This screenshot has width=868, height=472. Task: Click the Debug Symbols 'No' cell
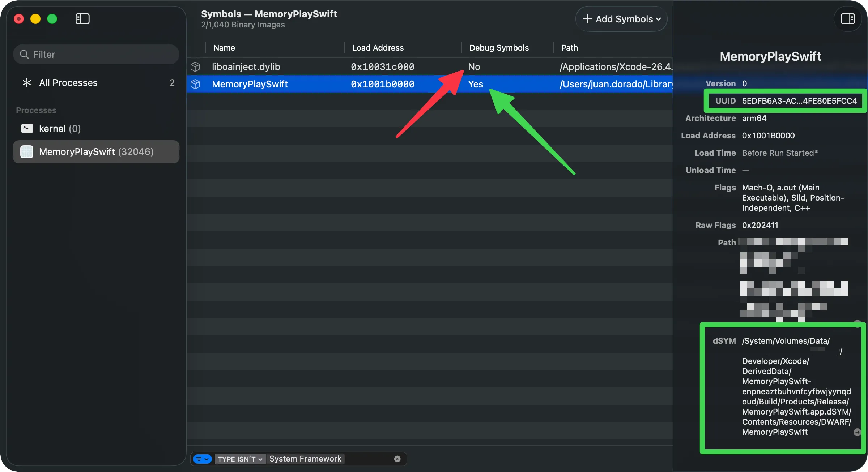tap(474, 67)
